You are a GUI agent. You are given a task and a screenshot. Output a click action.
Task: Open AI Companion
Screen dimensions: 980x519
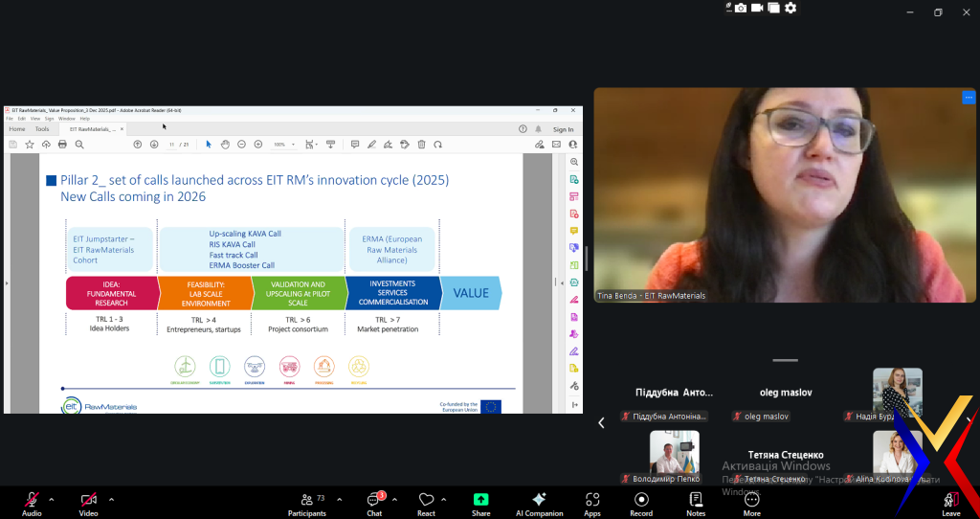coord(539,501)
